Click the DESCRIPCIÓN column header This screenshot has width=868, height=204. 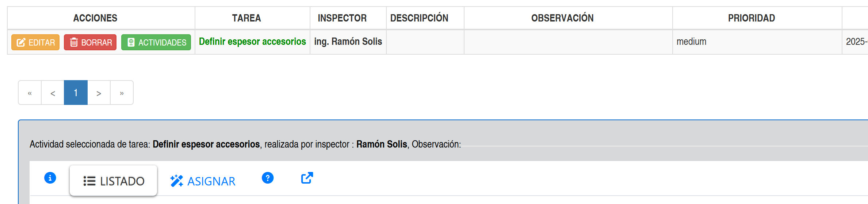pos(419,18)
